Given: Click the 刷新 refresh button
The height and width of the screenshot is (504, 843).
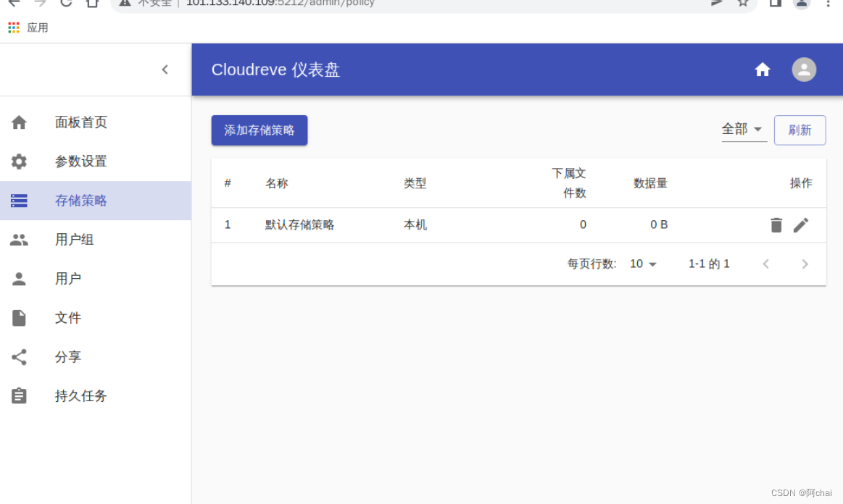Looking at the screenshot, I should [x=800, y=130].
